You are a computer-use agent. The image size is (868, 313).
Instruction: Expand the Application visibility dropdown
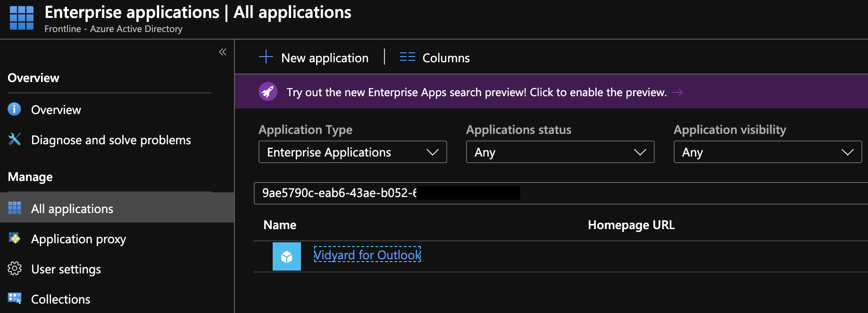(768, 152)
